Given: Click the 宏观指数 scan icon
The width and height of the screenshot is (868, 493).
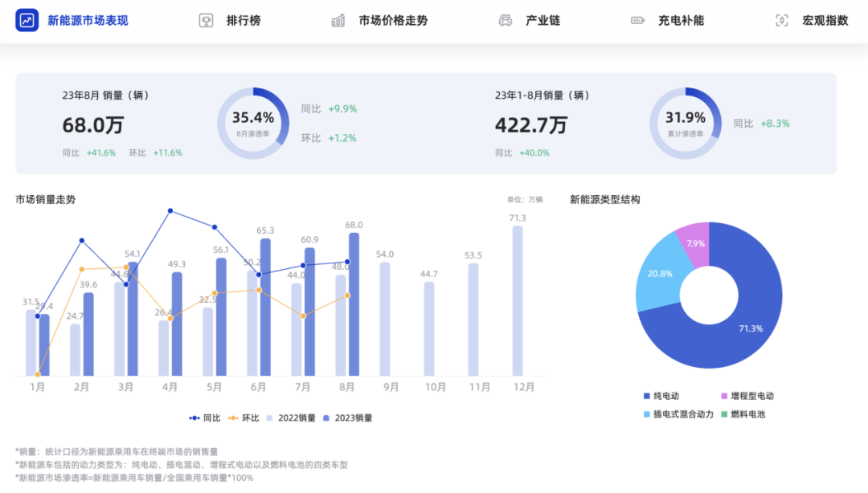Looking at the screenshot, I should tap(781, 20).
